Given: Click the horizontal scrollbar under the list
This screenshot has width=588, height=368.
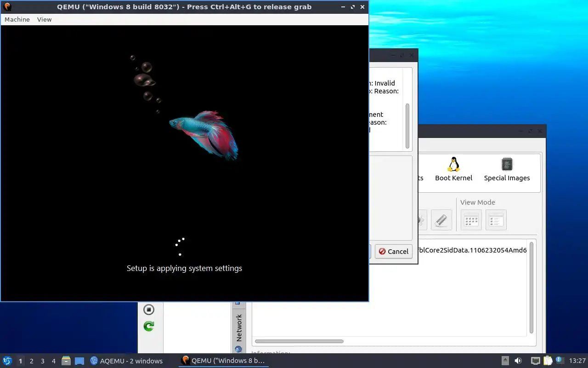Looking at the screenshot, I should pyautogui.click(x=299, y=341).
